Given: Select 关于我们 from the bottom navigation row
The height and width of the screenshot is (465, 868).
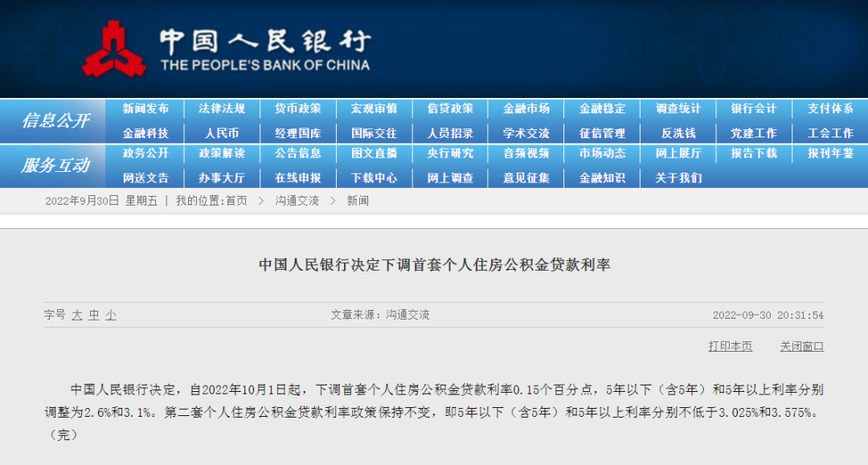Looking at the screenshot, I should click(678, 177).
